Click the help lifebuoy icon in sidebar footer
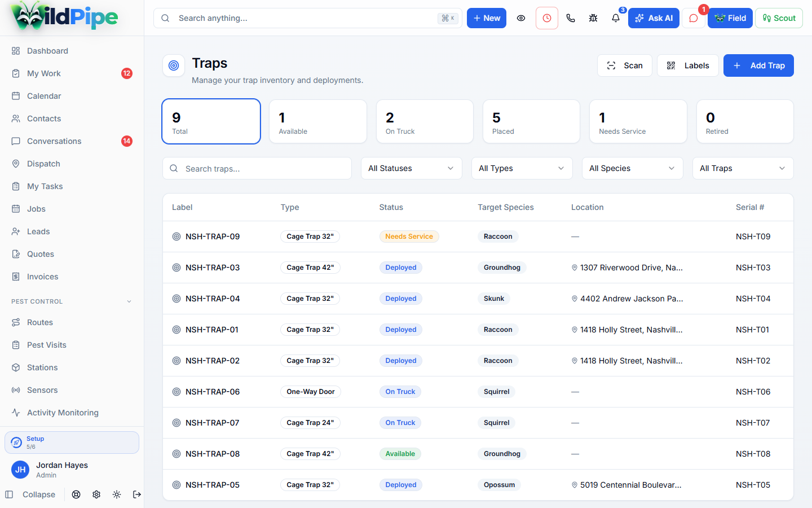The height and width of the screenshot is (508, 812). click(x=76, y=494)
